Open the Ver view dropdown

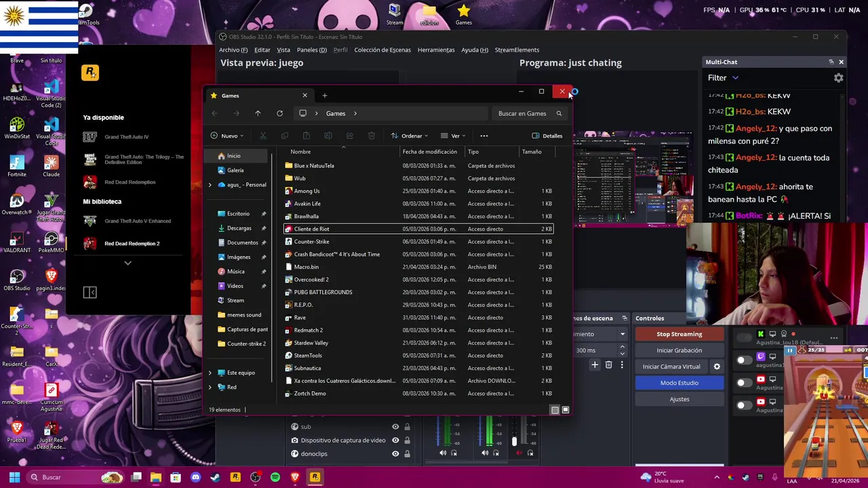tap(453, 136)
